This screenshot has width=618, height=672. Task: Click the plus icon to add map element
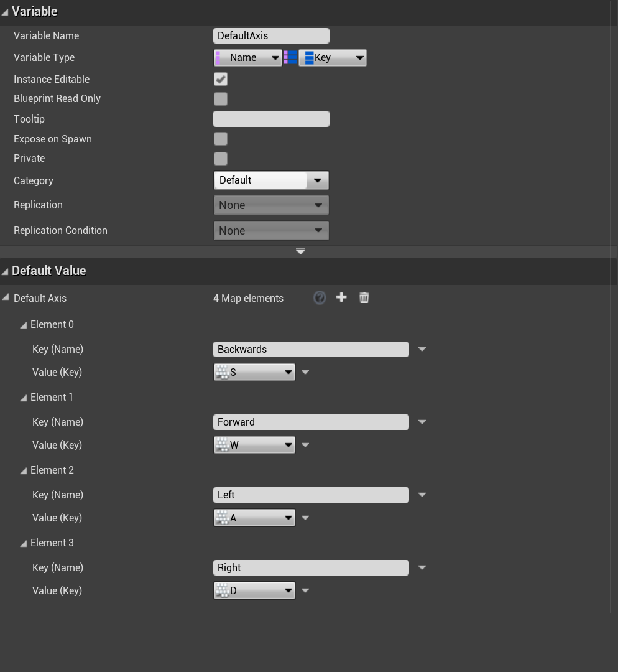tap(341, 297)
